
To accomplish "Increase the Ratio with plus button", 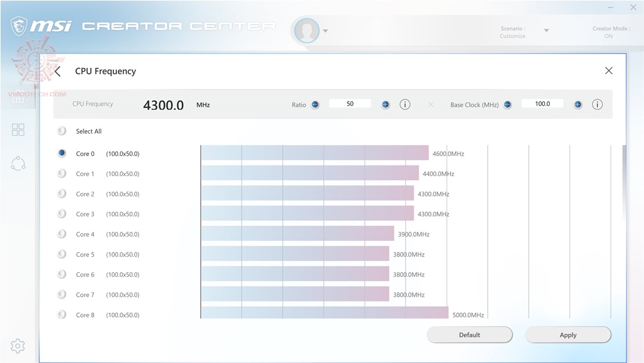I will (x=385, y=104).
